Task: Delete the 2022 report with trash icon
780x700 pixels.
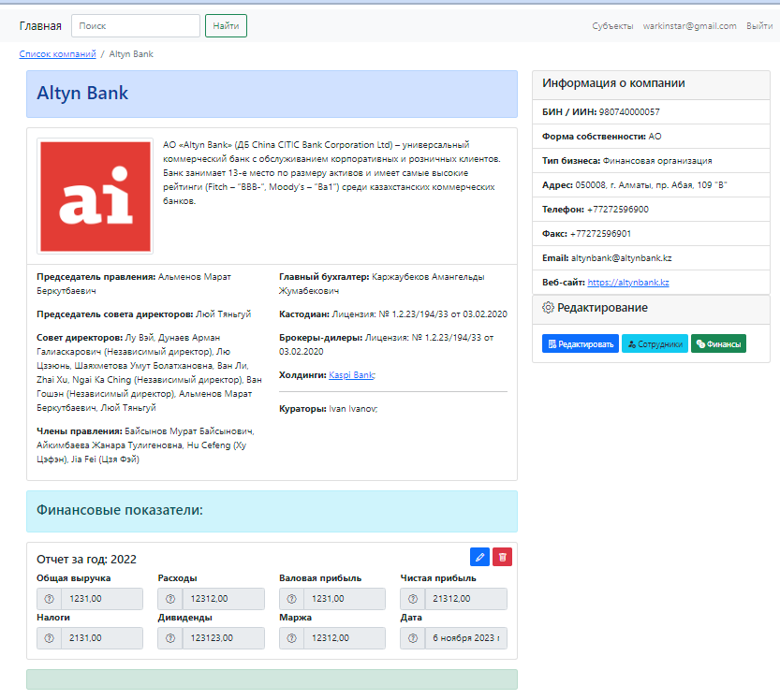Action: pyautogui.click(x=503, y=557)
